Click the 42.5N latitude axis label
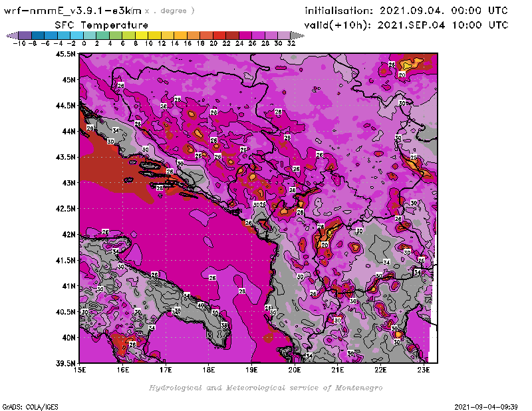This screenshot has height=411, width=532. click(x=66, y=209)
